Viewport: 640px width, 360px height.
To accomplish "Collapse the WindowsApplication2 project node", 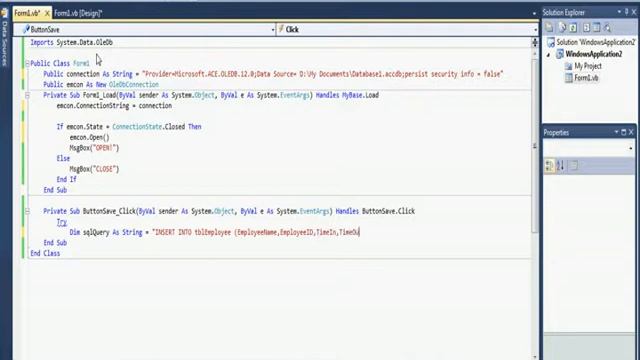I will [x=549, y=55].
